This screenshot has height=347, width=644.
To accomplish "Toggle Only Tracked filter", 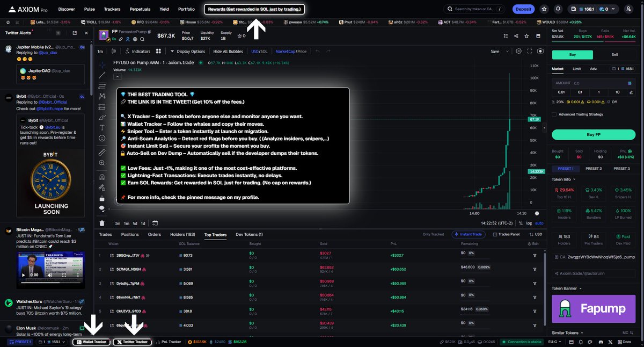I will [433, 234].
